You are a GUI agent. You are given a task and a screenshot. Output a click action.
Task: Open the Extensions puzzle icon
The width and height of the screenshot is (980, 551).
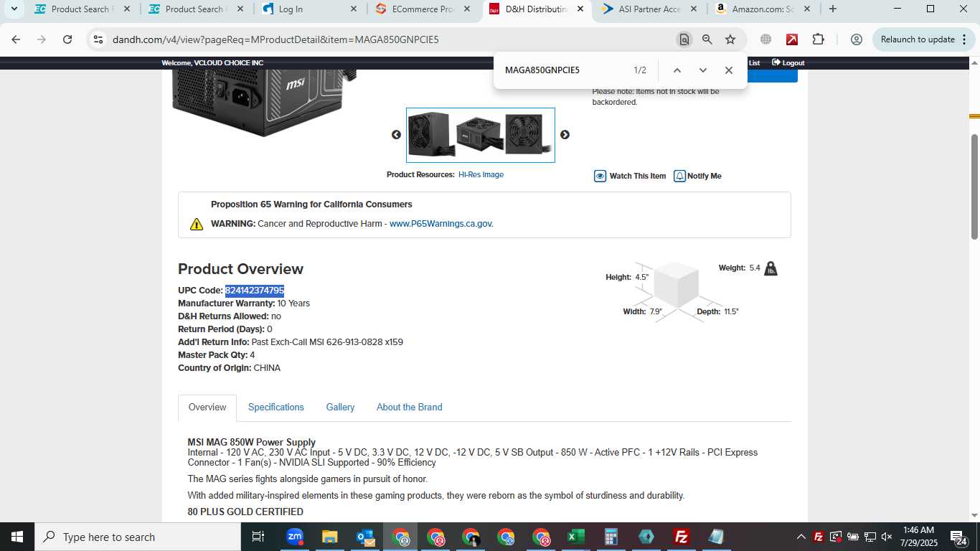point(819,39)
